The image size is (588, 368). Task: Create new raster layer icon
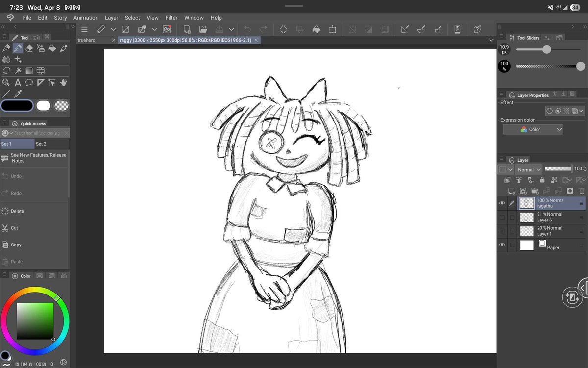(x=512, y=191)
